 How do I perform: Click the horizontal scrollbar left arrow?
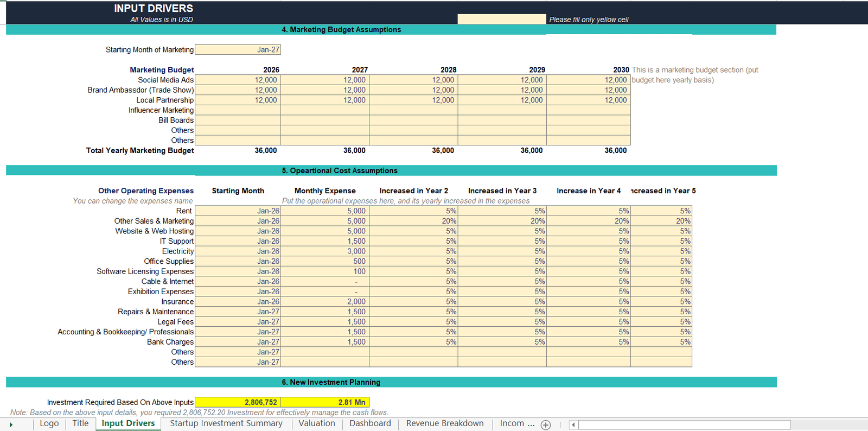(x=573, y=425)
